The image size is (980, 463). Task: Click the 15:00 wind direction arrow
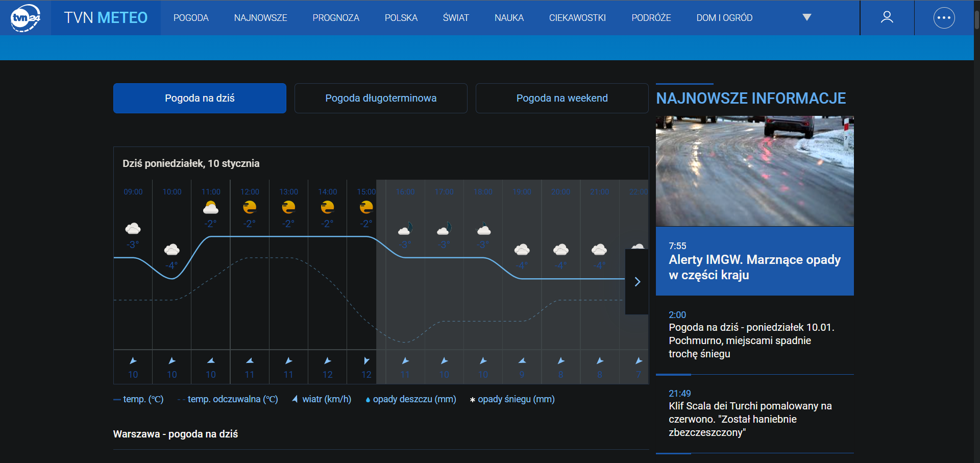[366, 361]
